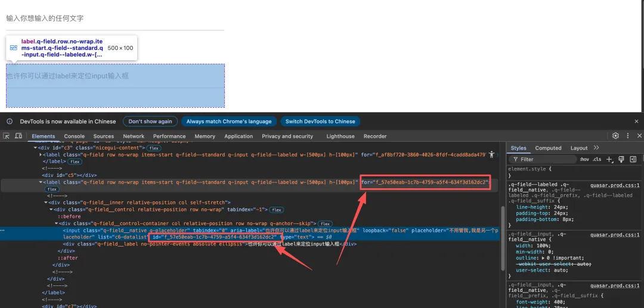The height and width of the screenshot is (308, 644).
Task: Collapse the q-field__control-container div node
Action: coord(57,223)
